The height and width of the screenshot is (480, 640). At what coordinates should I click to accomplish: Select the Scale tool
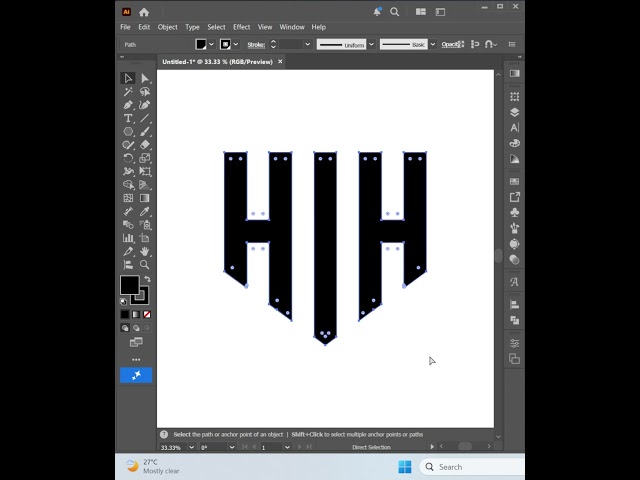[144, 158]
